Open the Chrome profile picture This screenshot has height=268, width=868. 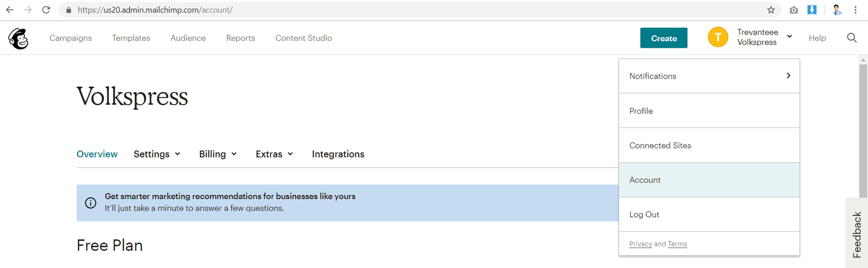click(837, 10)
